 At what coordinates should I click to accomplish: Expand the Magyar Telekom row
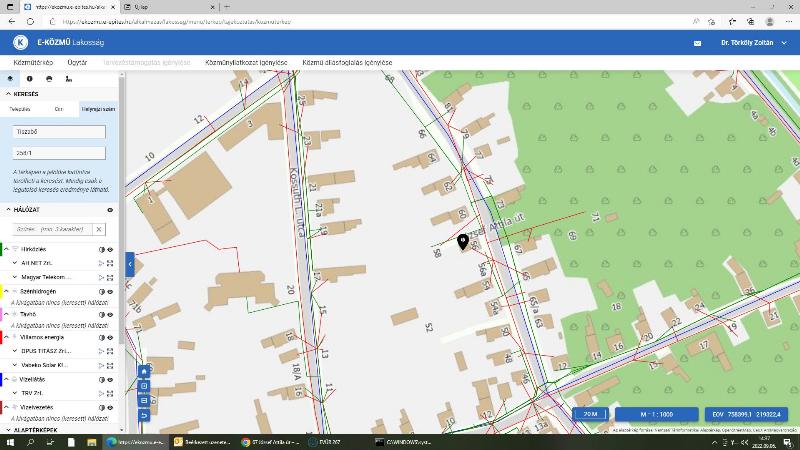pyautogui.click(x=15, y=278)
